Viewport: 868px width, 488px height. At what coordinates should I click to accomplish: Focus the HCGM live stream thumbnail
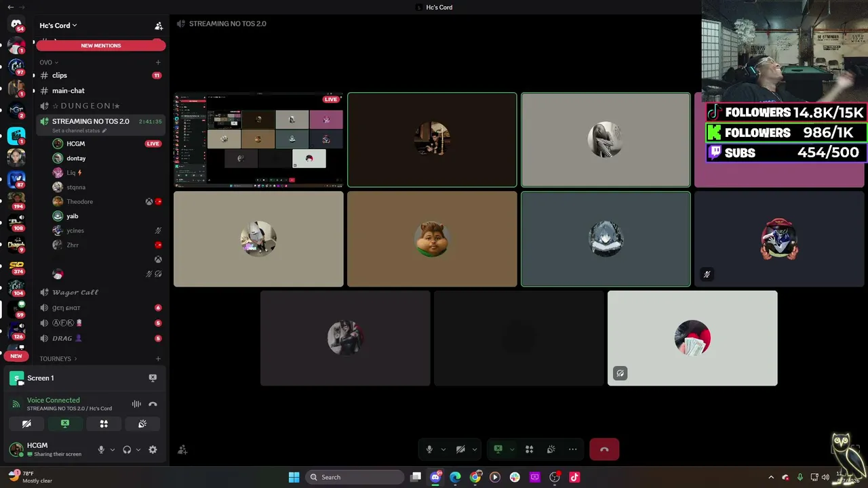(x=258, y=140)
